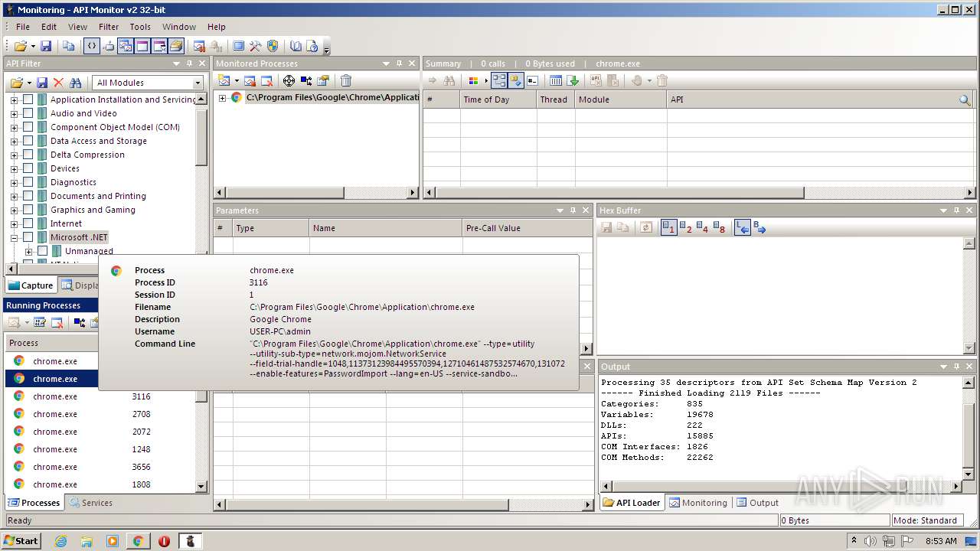The width and height of the screenshot is (980, 551).
Task: Check the Microsoft .NET checkbox
Action: [x=28, y=237]
